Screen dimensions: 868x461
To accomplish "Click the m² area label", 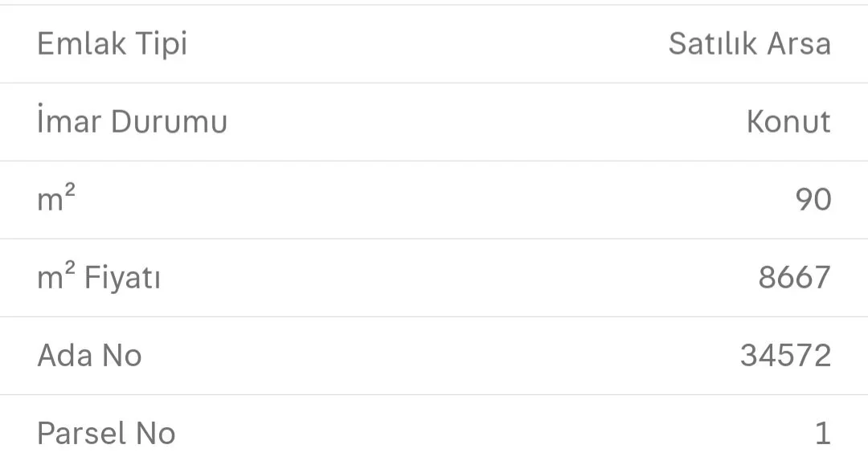I will click(56, 199).
